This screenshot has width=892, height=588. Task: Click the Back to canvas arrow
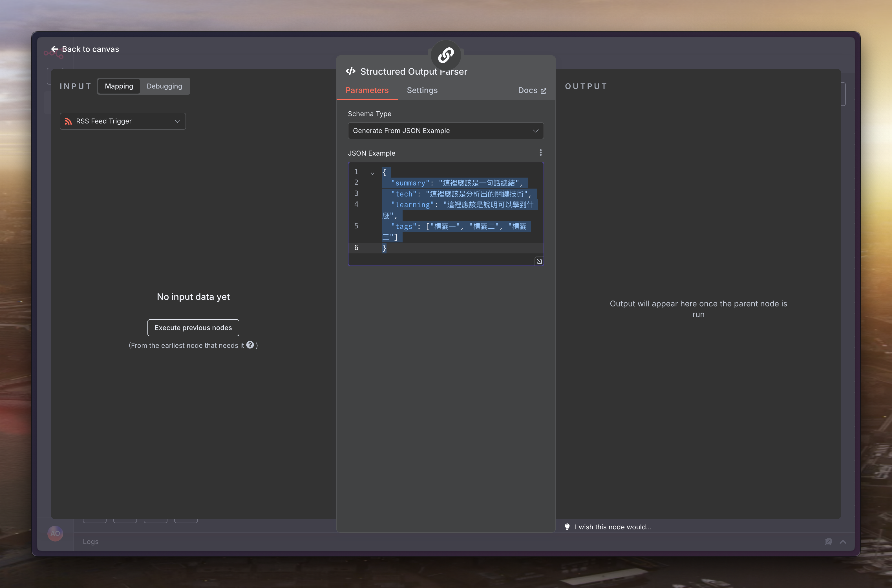tap(55, 49)
